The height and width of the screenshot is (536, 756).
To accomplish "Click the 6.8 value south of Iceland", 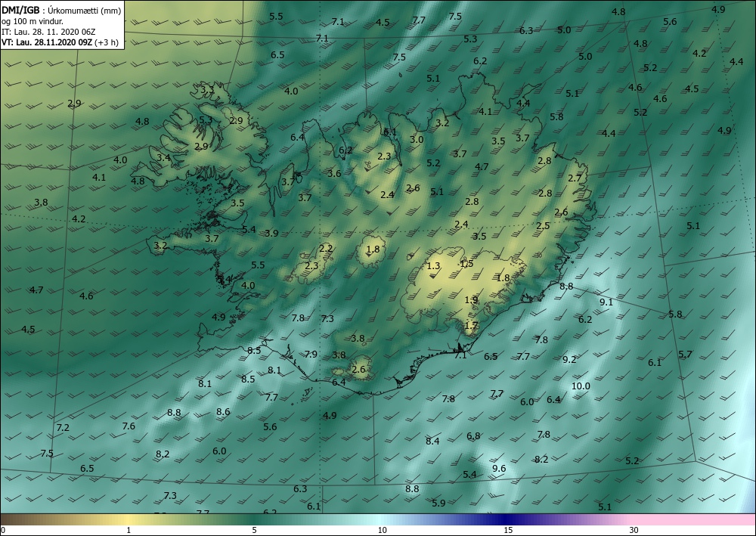I will click(473, 436).
